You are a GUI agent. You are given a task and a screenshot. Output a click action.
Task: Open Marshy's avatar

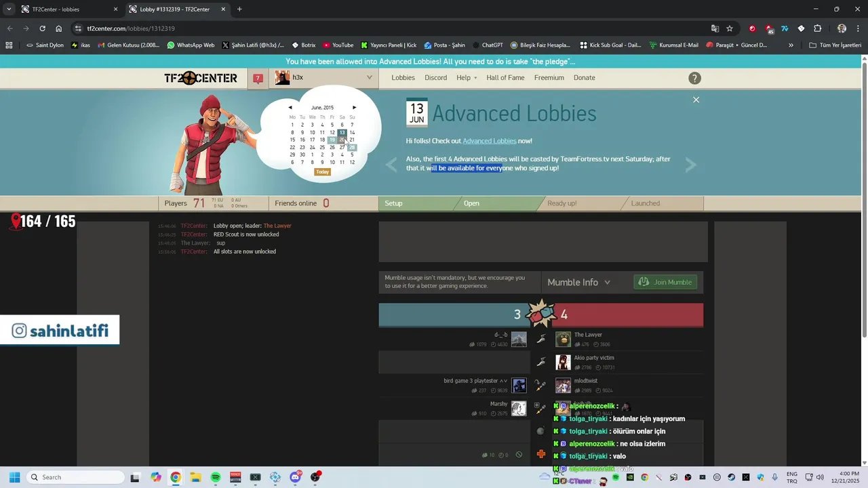(519, 409)
